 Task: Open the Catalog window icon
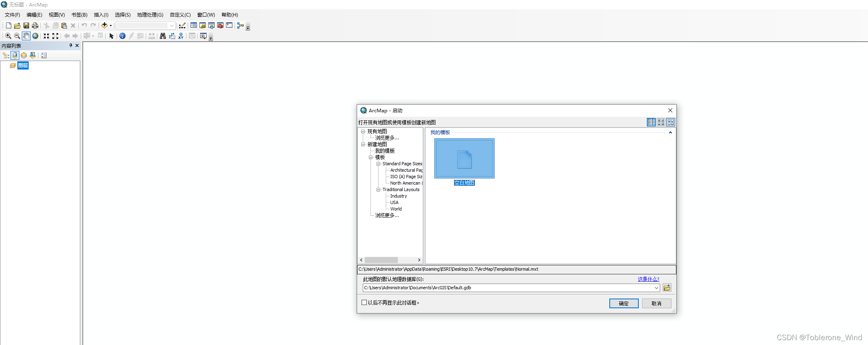pos(203,25)
